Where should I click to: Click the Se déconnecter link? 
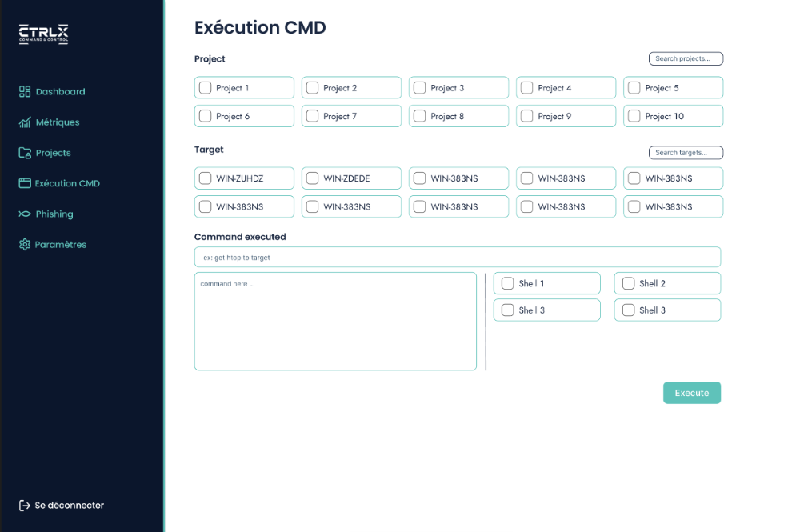click(69, 506)
